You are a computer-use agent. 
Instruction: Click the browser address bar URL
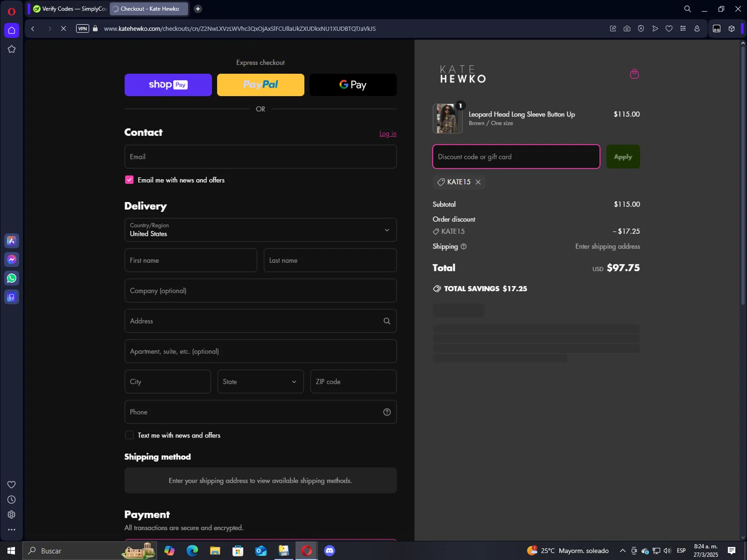240,29
